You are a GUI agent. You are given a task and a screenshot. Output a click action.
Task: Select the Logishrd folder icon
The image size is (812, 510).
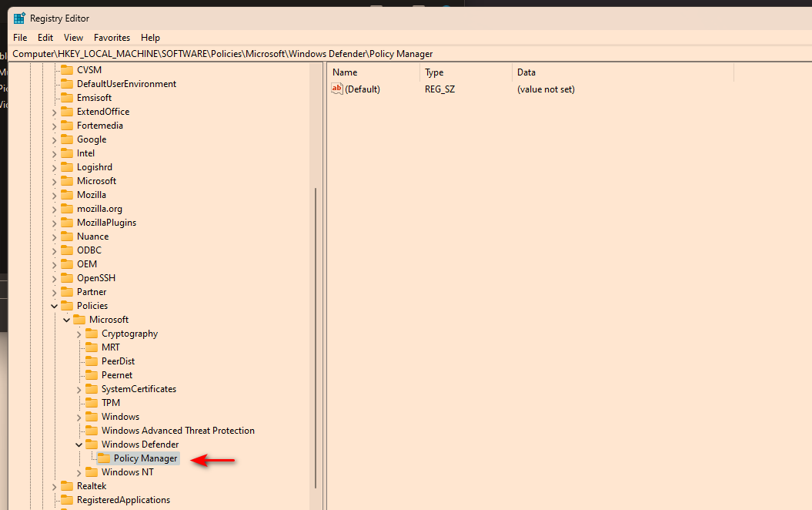[67, 167]
